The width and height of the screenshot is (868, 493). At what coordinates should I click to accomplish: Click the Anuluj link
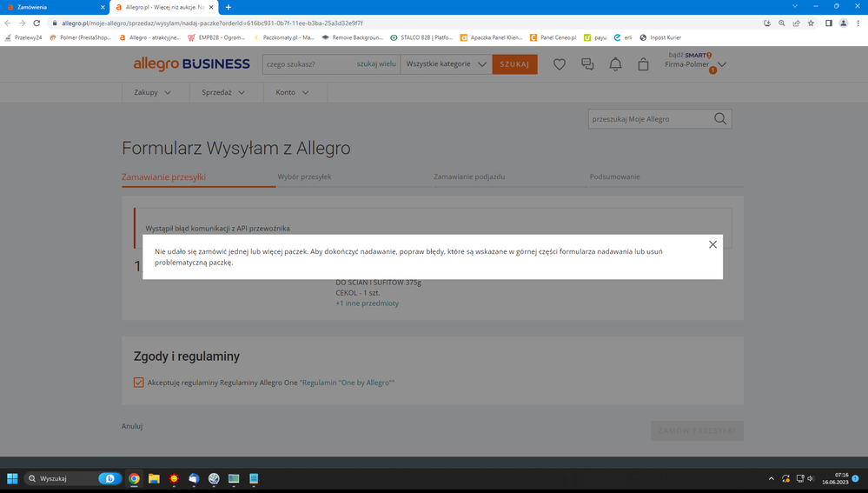click(132, 426)
